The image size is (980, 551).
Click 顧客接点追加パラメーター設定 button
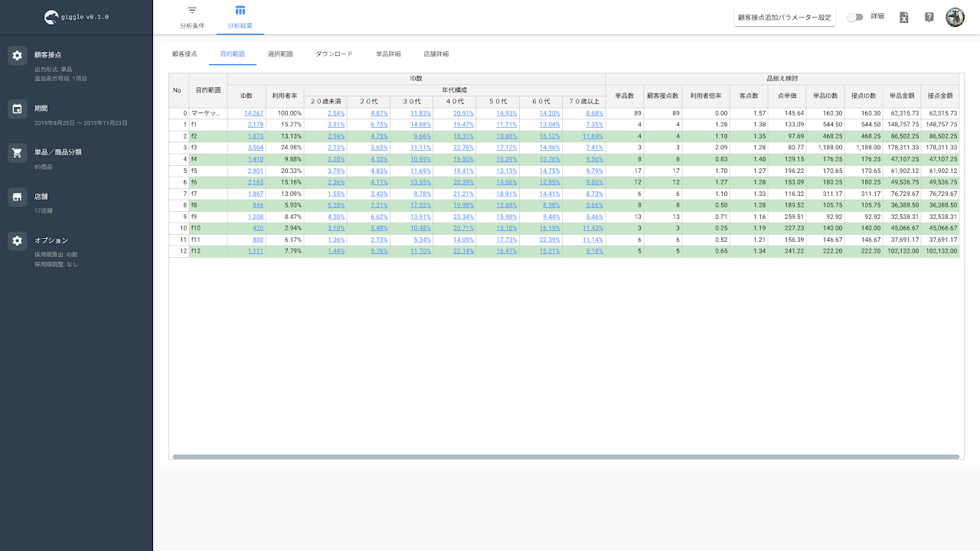[x=784, y=17]
